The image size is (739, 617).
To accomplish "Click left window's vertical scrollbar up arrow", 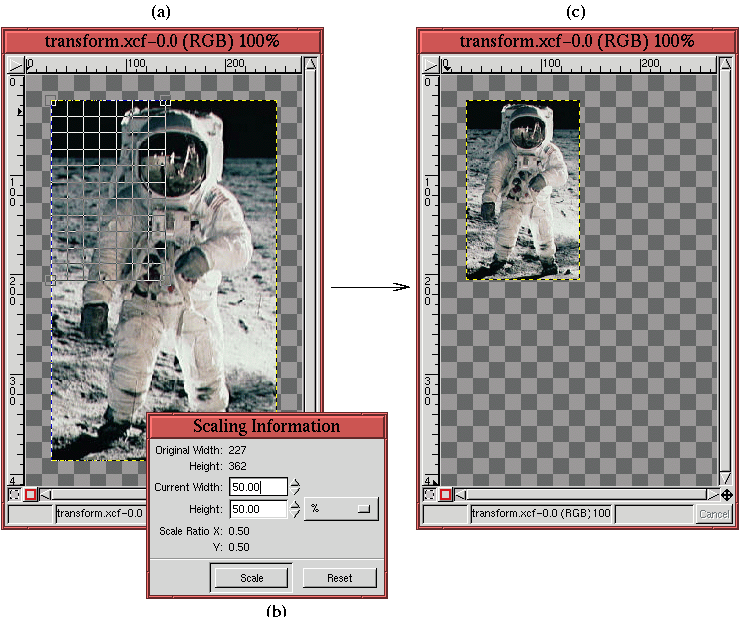I will click(x=311, y=65).
